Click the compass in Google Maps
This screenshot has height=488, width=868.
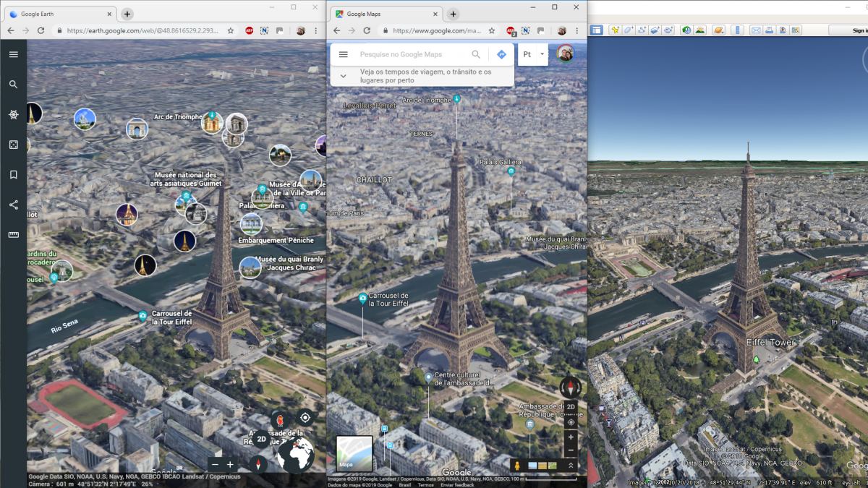coord(571,386)
